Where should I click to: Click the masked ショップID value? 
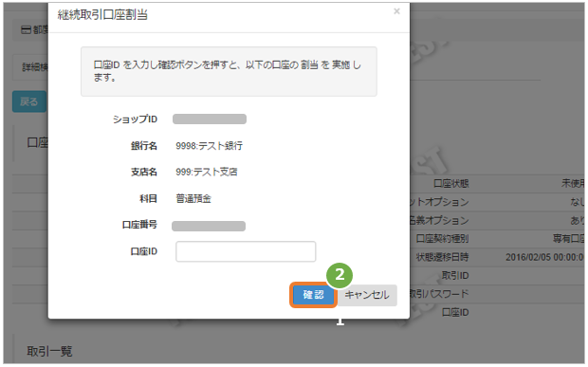(210, 119)
